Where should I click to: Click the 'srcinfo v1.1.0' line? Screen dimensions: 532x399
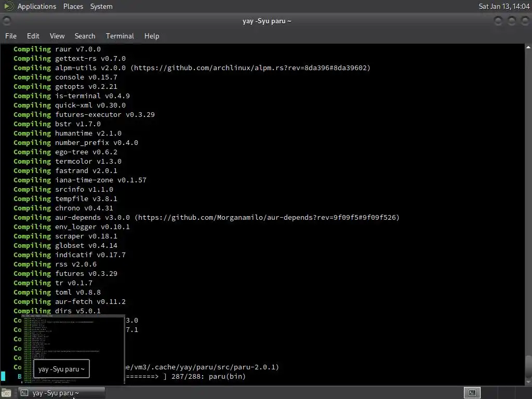tap(63, 189)
